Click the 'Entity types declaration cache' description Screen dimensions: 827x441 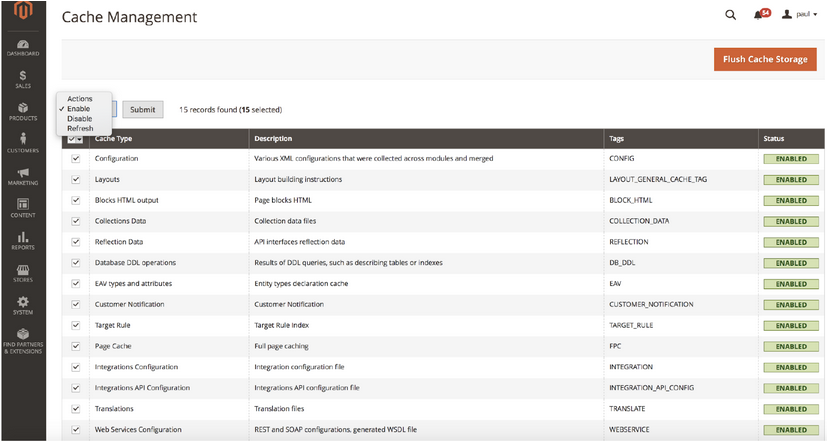[301, 283]
